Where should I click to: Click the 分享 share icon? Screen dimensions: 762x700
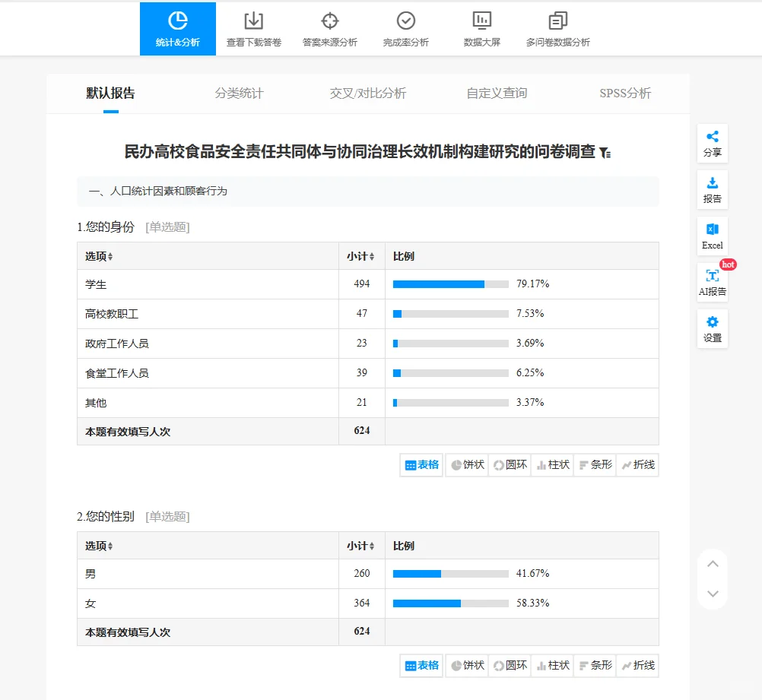712,144
